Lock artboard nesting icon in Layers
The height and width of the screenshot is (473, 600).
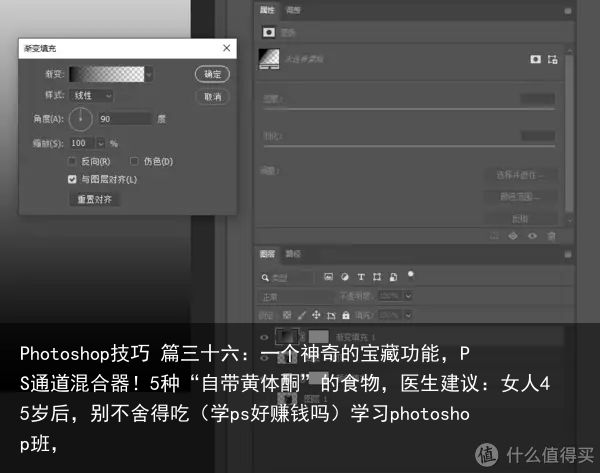click(331, 315)
